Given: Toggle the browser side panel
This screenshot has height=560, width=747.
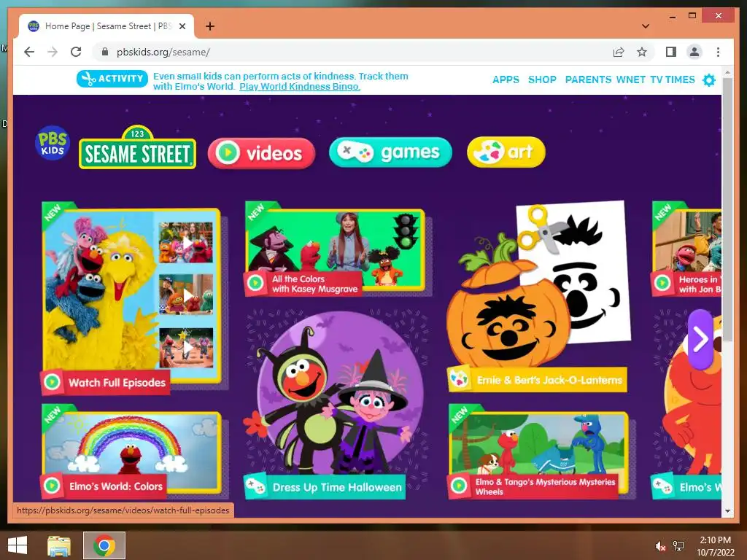Looking at the screenshot, I should [671, 52].
